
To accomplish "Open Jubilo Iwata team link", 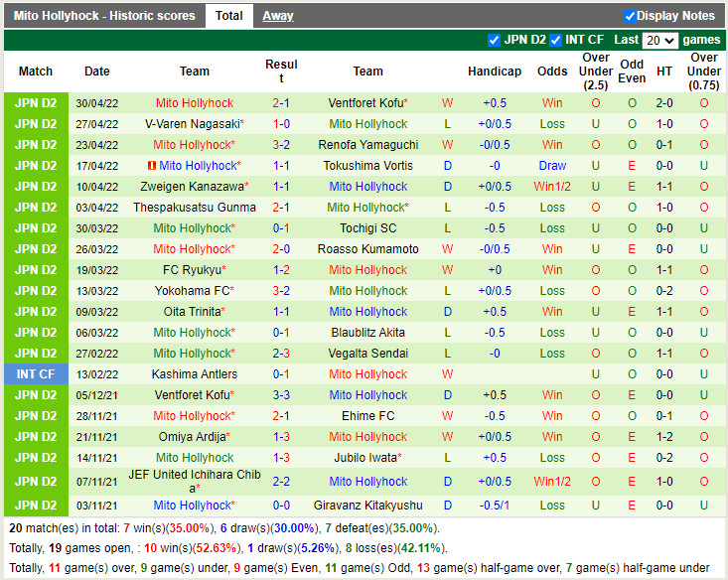I will tap(367, 458).
